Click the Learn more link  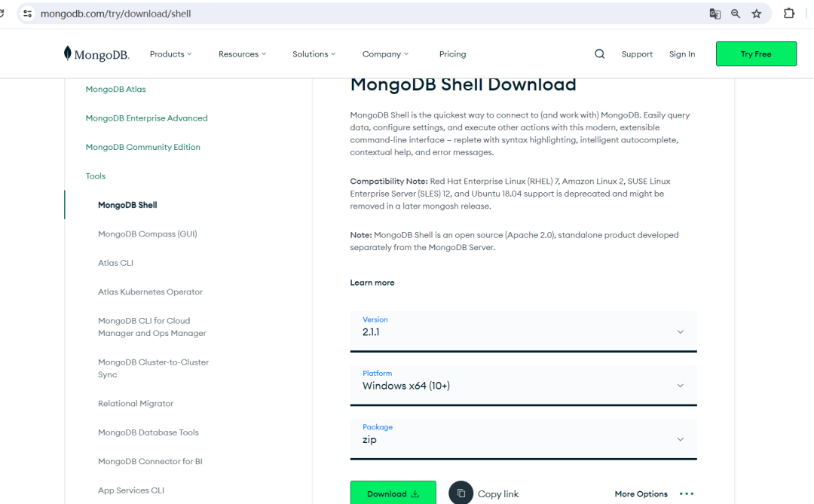(x=372, y=283)
